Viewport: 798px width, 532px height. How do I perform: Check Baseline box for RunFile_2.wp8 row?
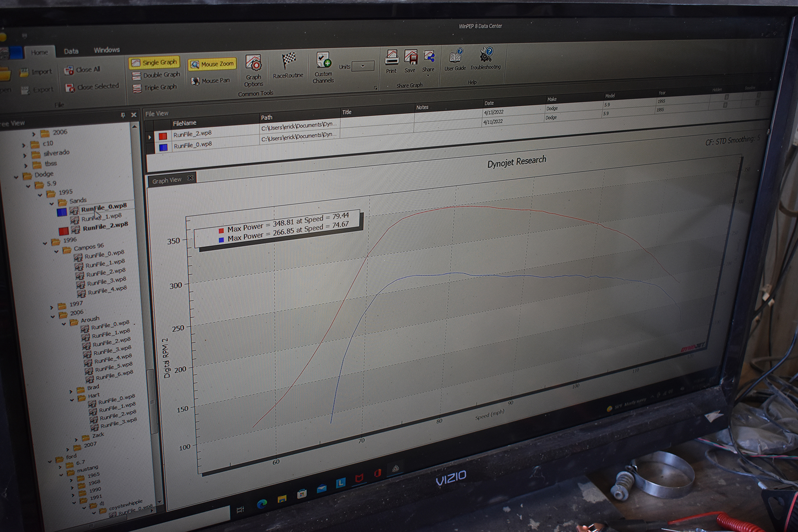pyautogui.click(x=759, y=95)
